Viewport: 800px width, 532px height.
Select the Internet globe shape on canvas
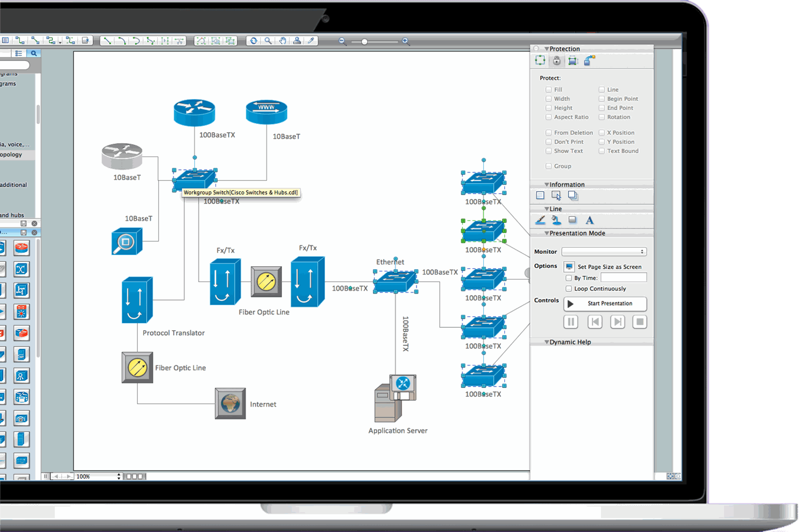230,404
